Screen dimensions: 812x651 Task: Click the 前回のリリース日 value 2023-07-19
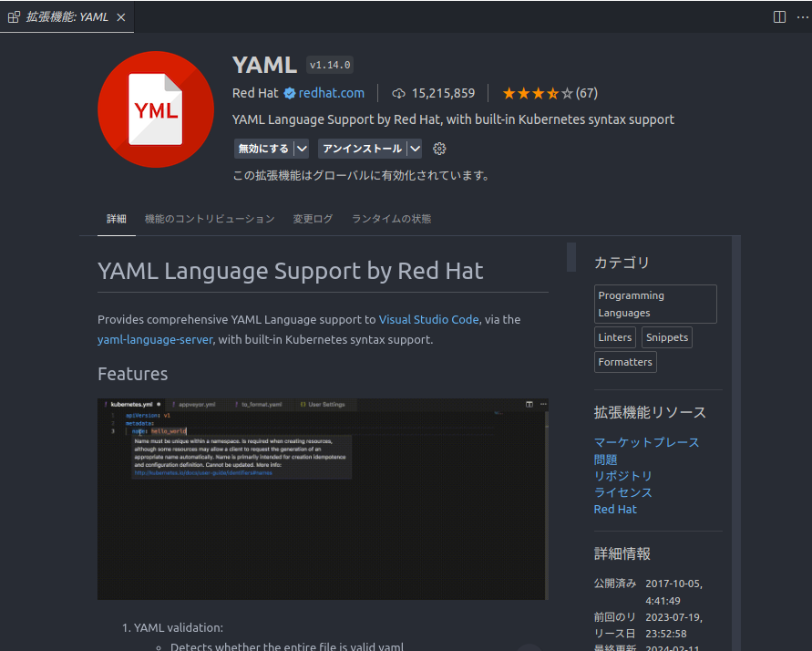[673, 625]
